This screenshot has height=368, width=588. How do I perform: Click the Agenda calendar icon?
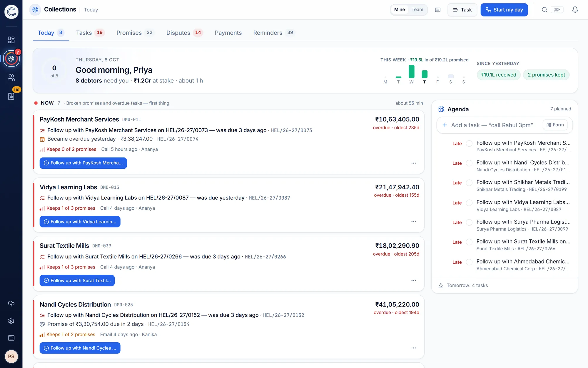[x=441, y=109]
